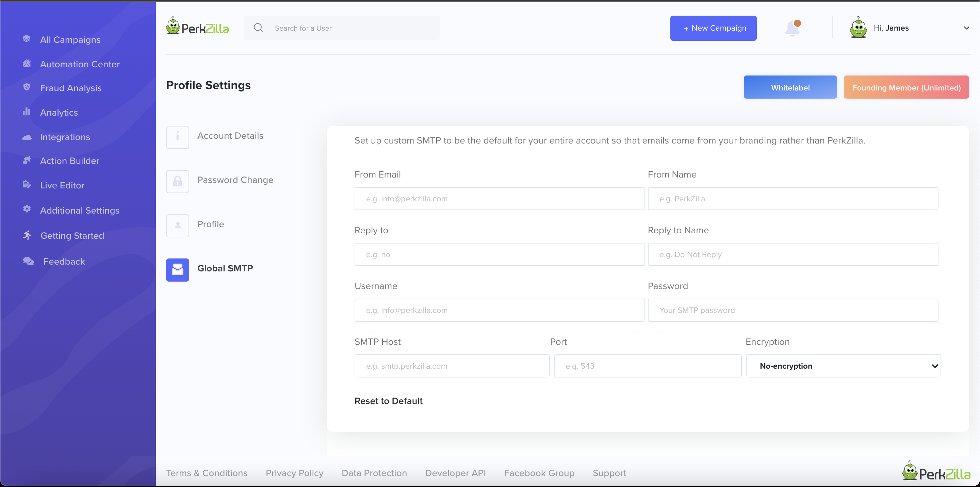The width and height of the screenshot is (980, 487).
Task: Click the Feedback chat bubbles icon
Action: [29, 261]
